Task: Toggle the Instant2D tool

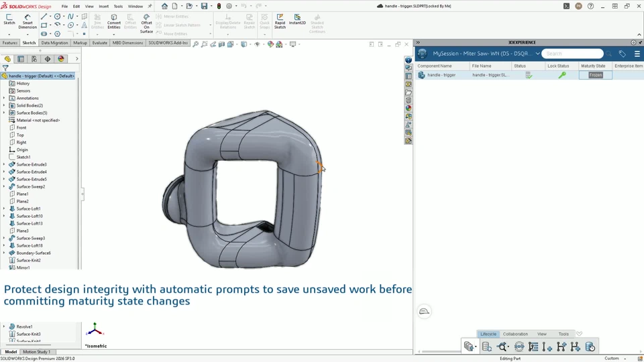Action: point(297,19)
